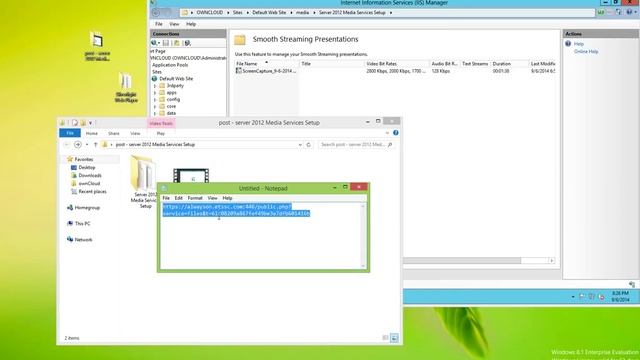Expand the 3rdparty folder tree node

click(155, 86)
